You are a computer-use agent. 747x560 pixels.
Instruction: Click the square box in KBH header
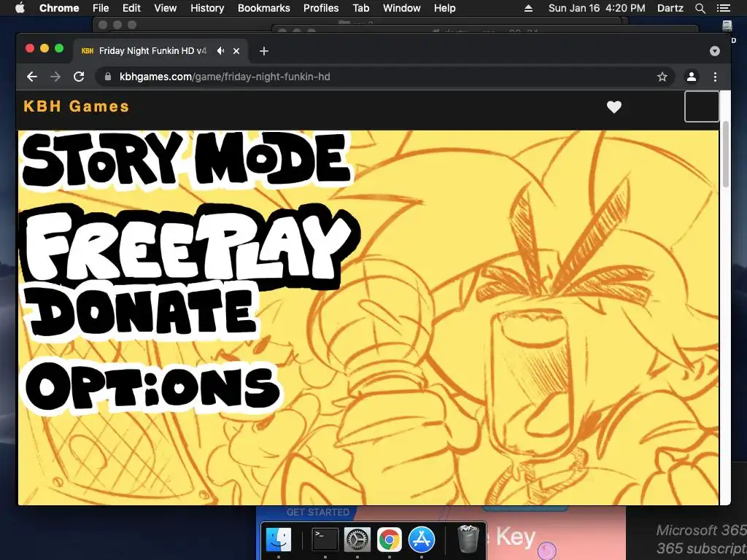(x=701, y=106)
